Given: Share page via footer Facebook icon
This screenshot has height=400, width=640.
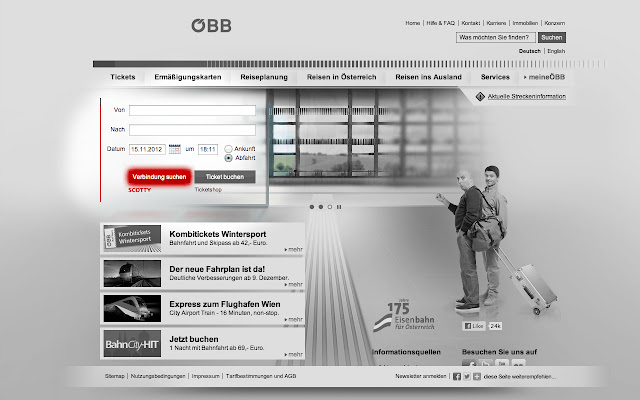Looking at the screenshot, I should (457, 376).
